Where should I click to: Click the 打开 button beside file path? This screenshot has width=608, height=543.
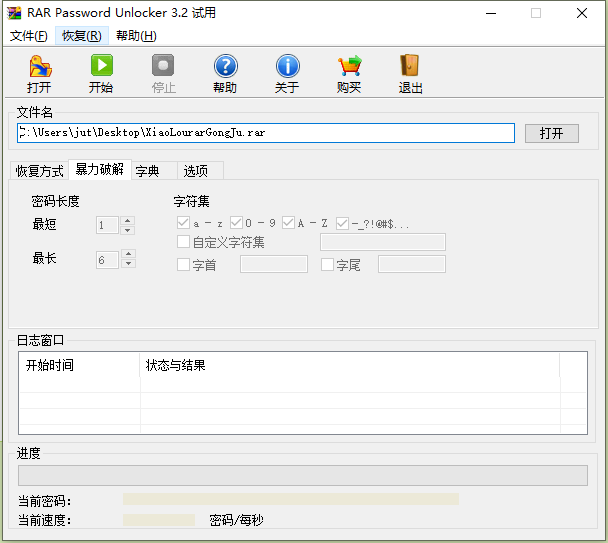(551, 133)
